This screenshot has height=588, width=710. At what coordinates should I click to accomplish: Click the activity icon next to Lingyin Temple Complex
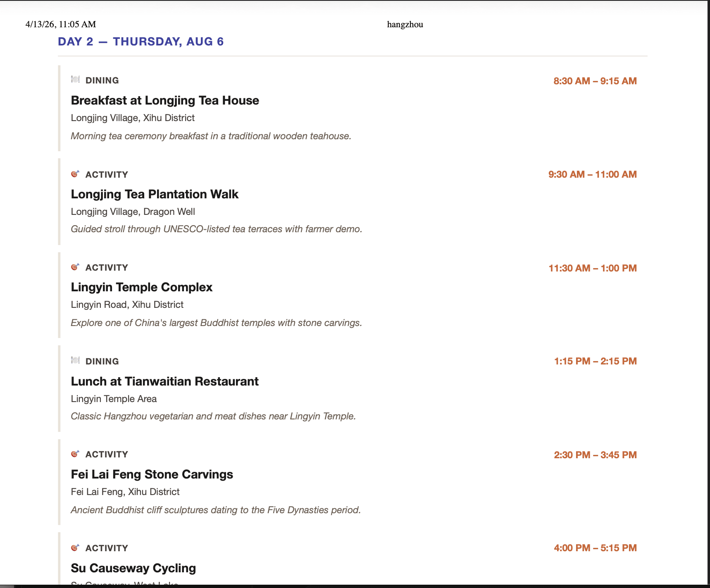click(x=75, y=267)
